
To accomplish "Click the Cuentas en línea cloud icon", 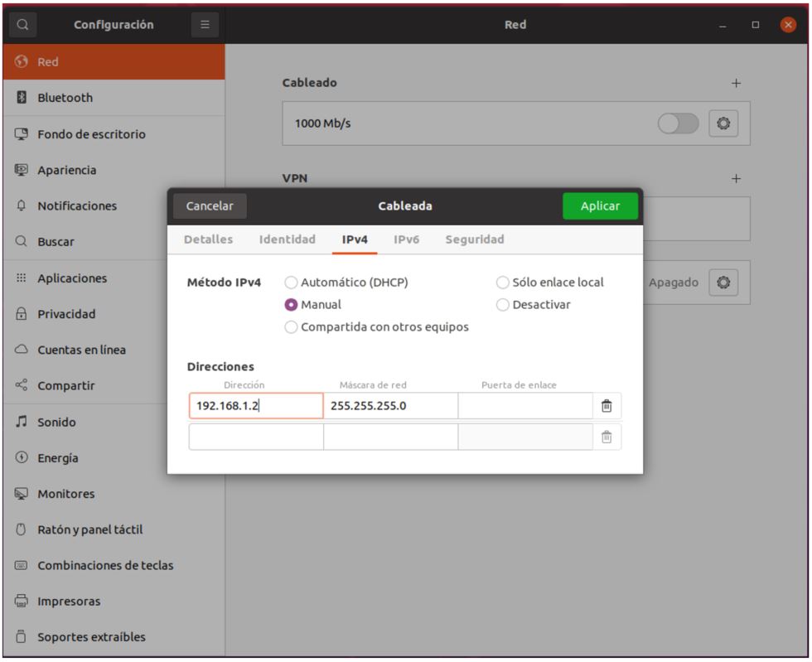I will click(22, 349).
